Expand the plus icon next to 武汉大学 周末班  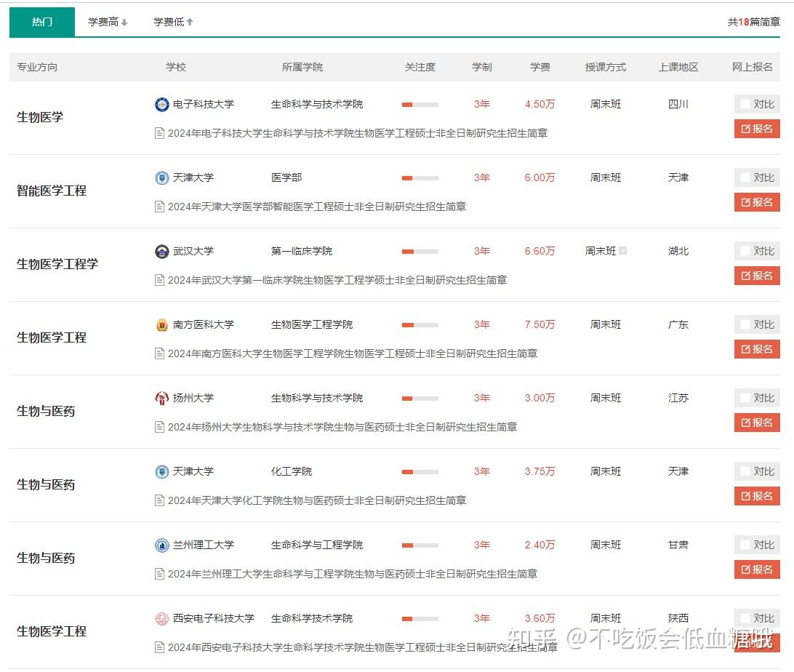click(622, 251)
